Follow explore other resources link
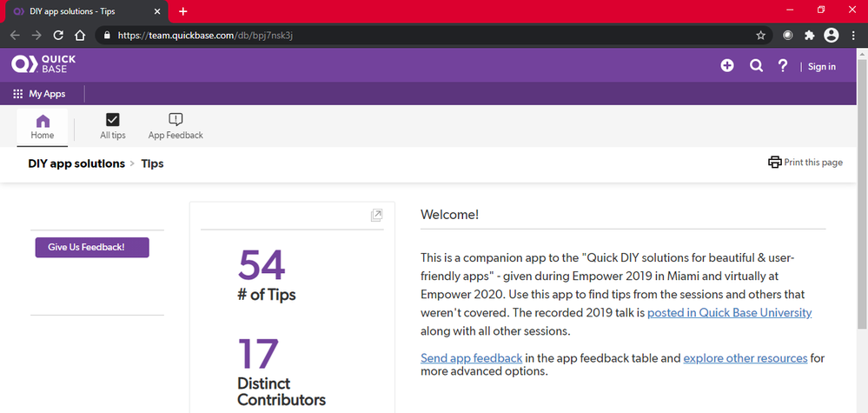The height and width of the screenshot is (413, 868). (x=745, y=357)
